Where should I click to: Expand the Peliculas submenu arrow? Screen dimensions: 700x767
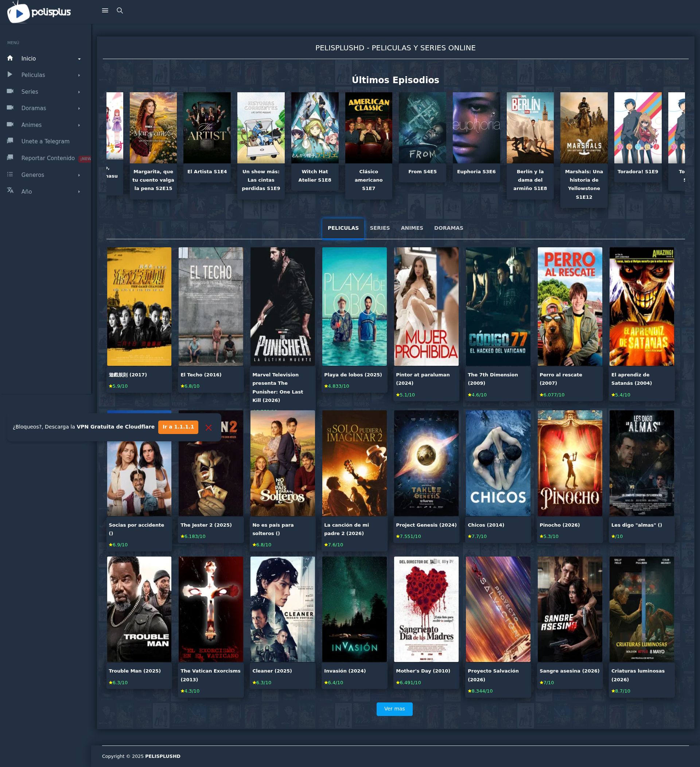[x=79, y=75]
